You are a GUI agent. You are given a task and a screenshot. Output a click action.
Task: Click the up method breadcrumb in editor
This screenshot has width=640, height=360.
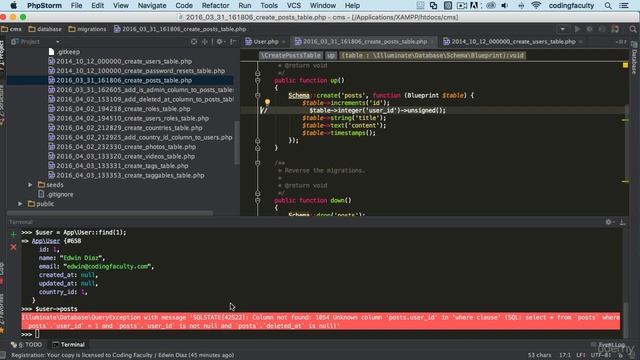click(x=331, y=56)
